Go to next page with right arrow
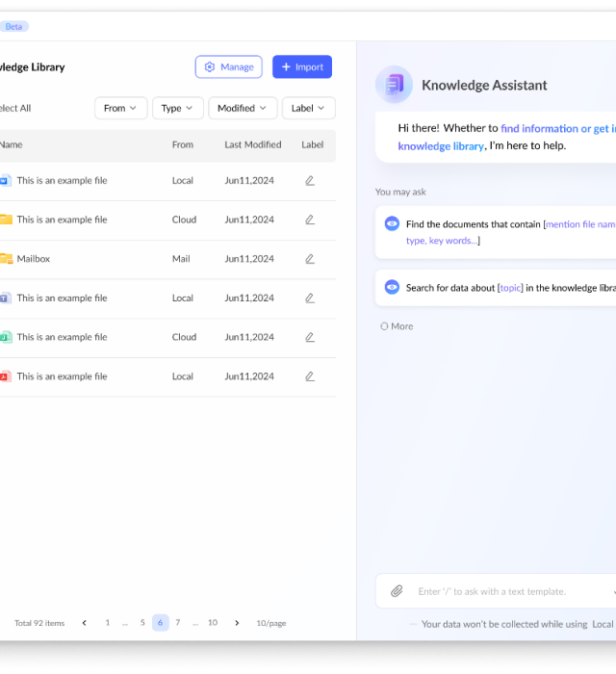Screen dimensions: 616x674 pyautogui.click(x=237, y=623)
